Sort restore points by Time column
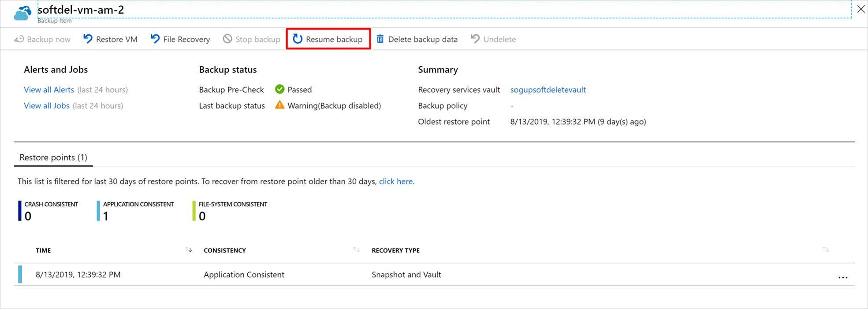 189,250
